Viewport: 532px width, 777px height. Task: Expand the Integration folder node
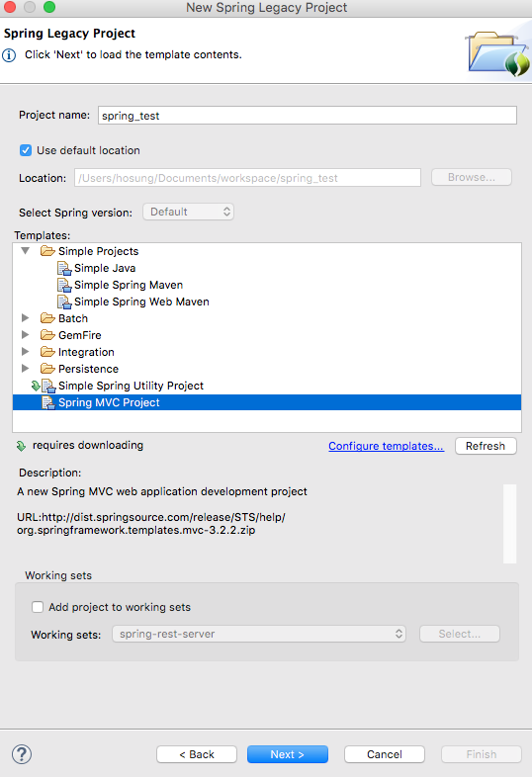(26, 352)
